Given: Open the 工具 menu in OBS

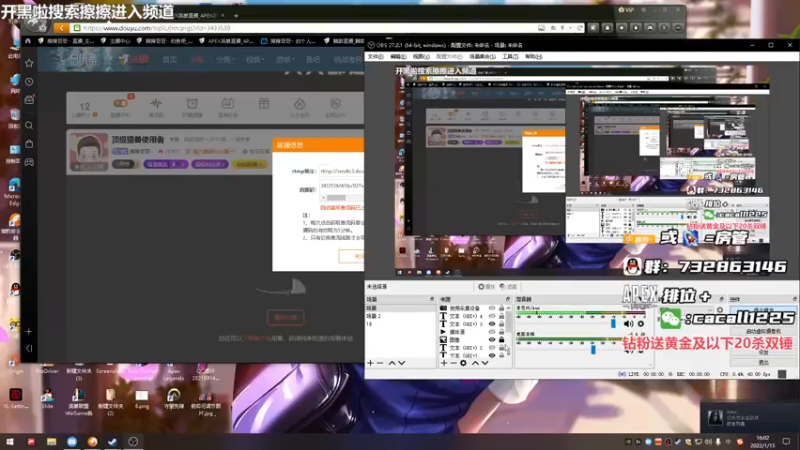Looking at the screenshot, I should (510, 57).
